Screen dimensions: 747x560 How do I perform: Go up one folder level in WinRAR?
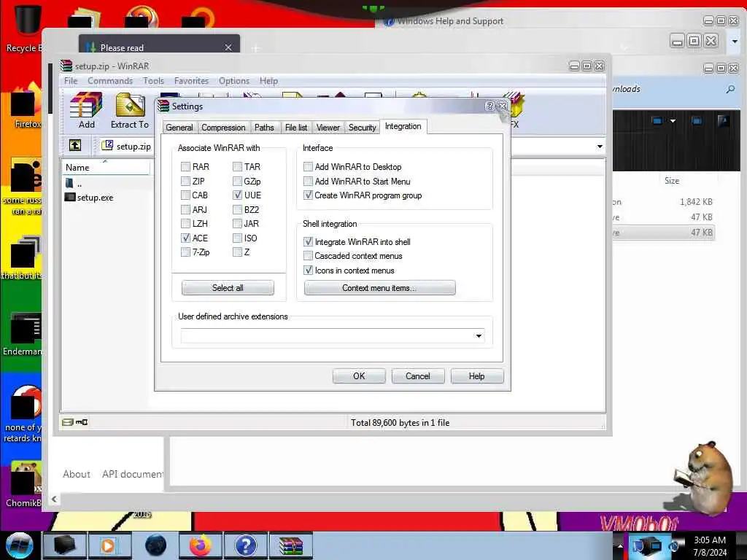[x=75, y=146]
